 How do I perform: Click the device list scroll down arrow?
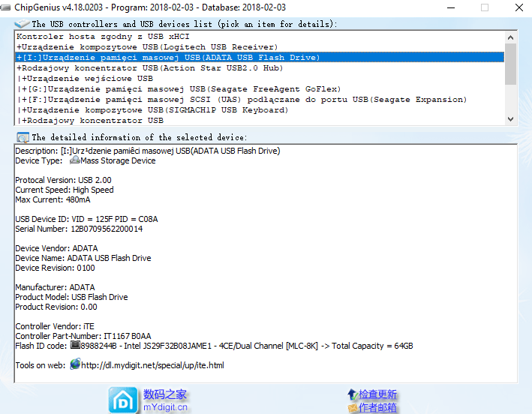(510, 119)
